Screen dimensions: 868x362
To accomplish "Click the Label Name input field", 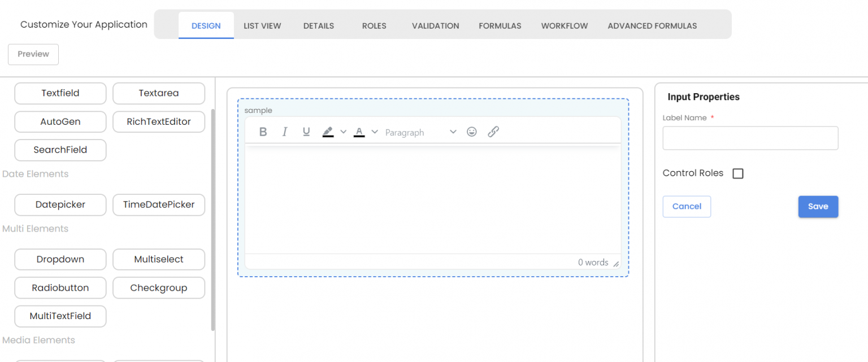I will coord(750,138).
